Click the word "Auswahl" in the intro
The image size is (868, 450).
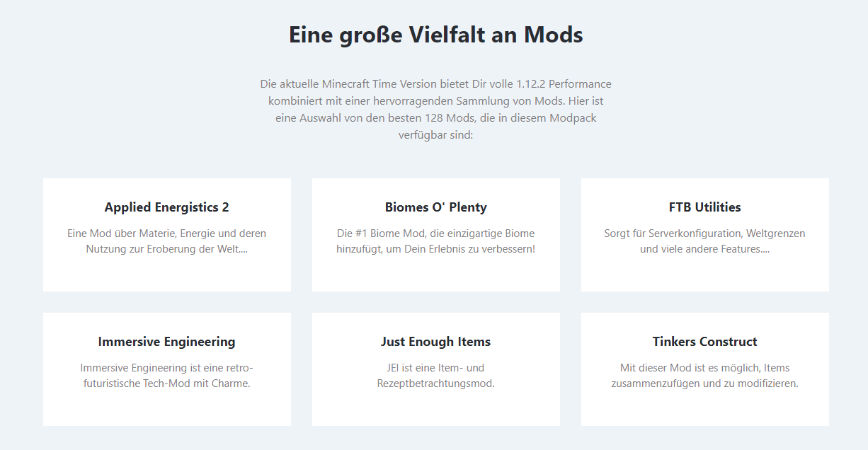319,118
